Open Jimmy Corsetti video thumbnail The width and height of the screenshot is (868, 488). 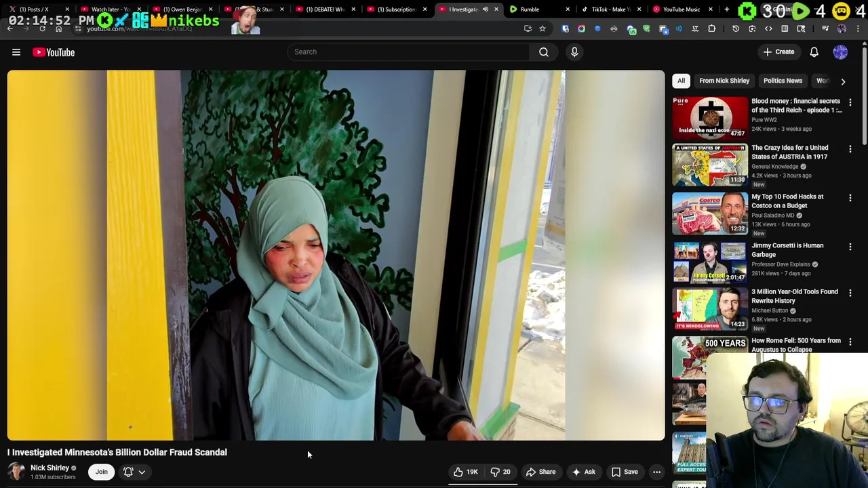click(x=710, y=262)
